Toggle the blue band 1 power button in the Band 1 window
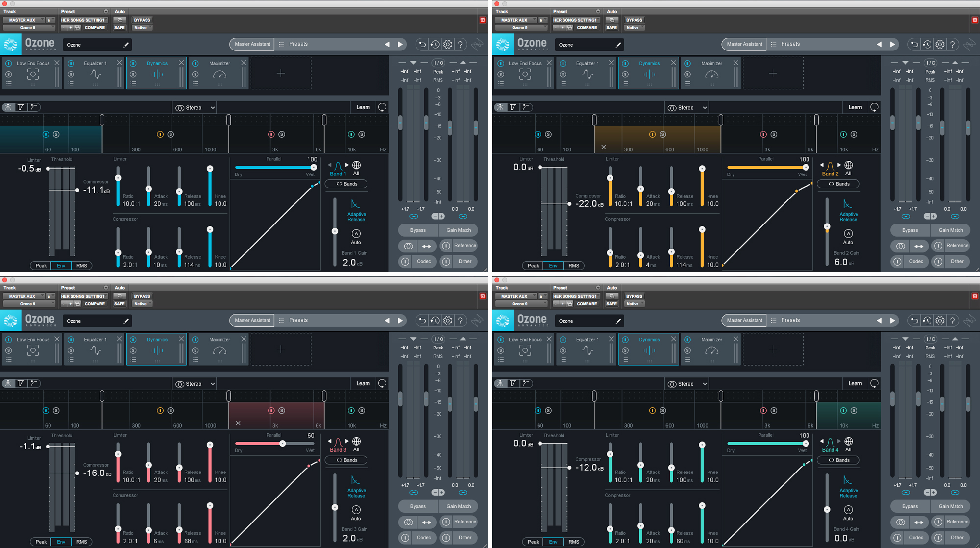 (46, 134)
